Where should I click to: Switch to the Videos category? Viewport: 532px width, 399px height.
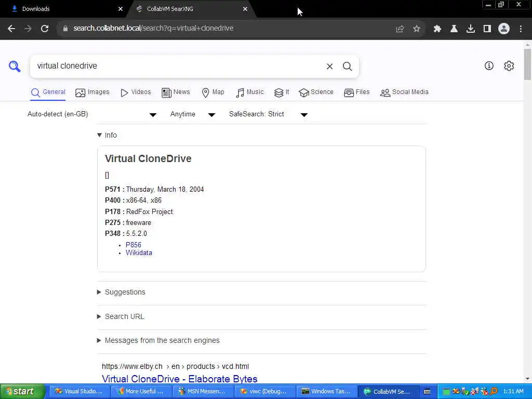pos(136,92)
